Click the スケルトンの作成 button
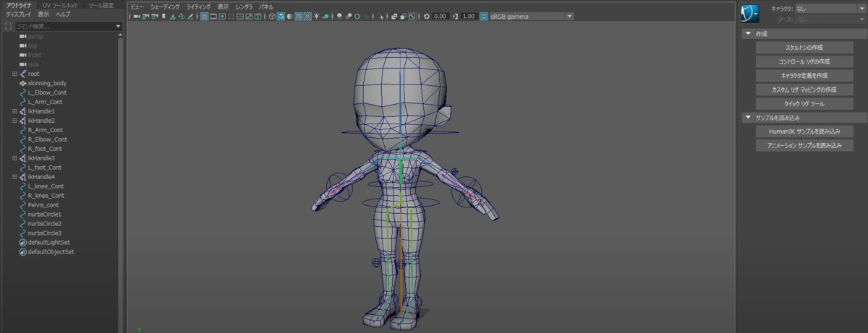Screen dimensions: 868x333 pos(804,47)
